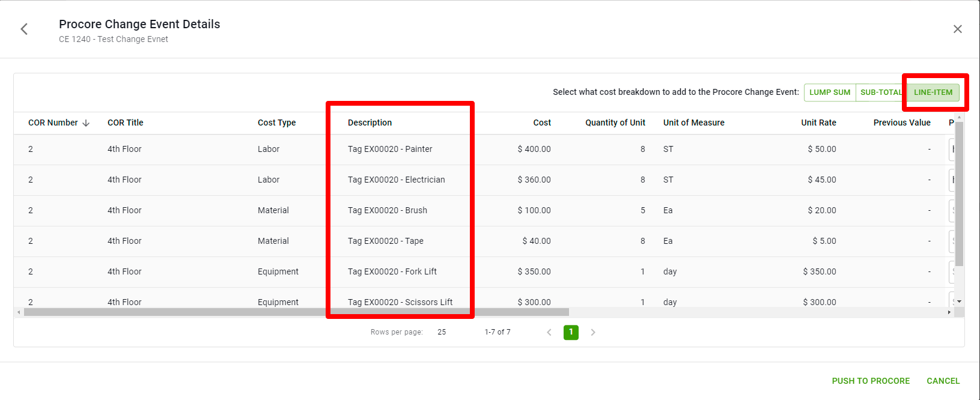Open rows per page dropdown

442,332
